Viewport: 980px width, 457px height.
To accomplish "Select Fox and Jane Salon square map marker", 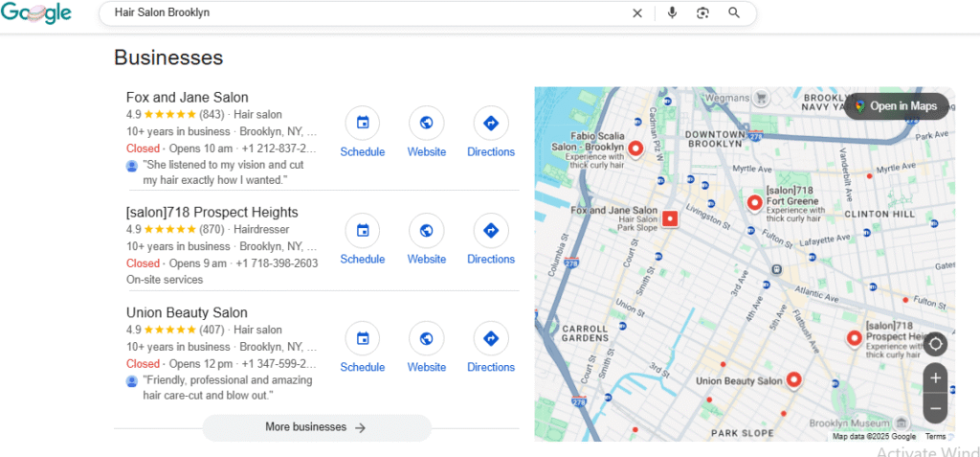I will 670,218.
